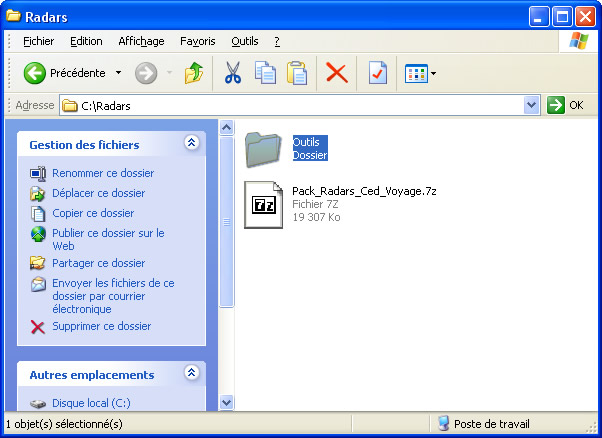602x438 pixels.
Task: Click the Gestion des fichiers heading
Action: pos(84,145)
